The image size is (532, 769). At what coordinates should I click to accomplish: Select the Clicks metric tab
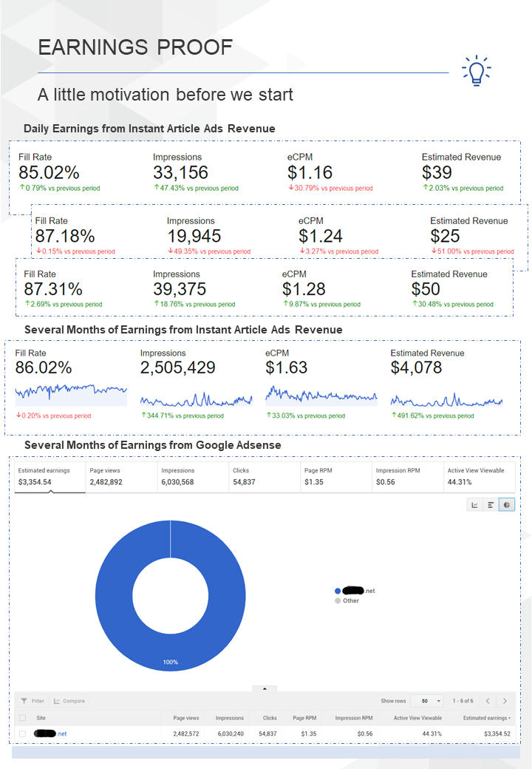point(265,476)
